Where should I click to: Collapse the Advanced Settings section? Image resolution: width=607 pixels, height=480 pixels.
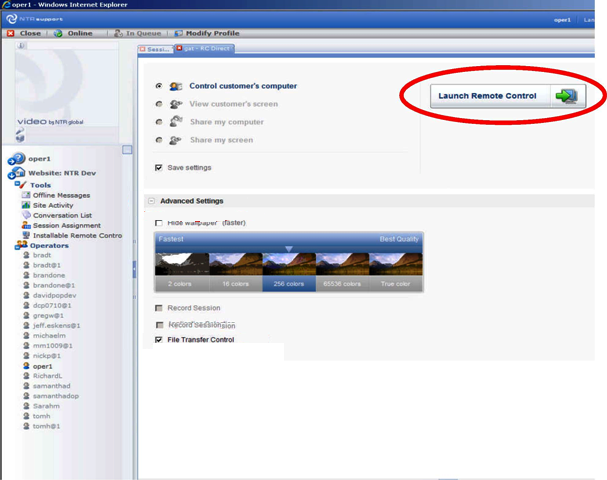coord(150,201)
